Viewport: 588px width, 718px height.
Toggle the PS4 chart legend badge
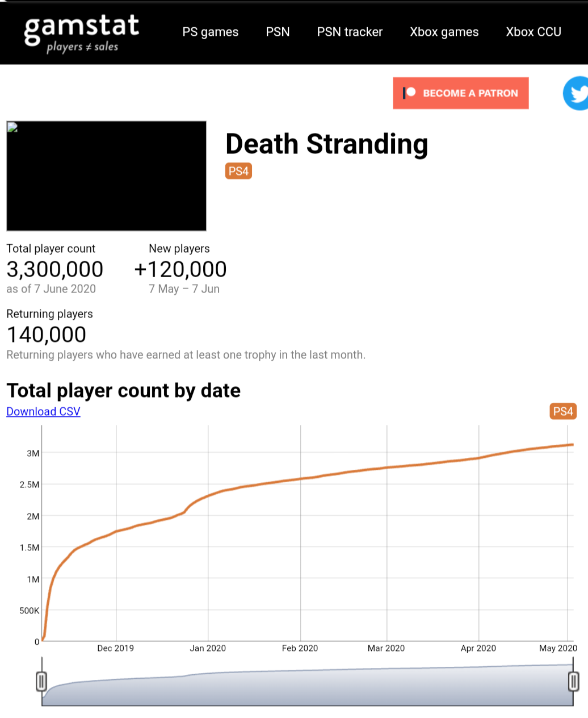pos(562,411)
